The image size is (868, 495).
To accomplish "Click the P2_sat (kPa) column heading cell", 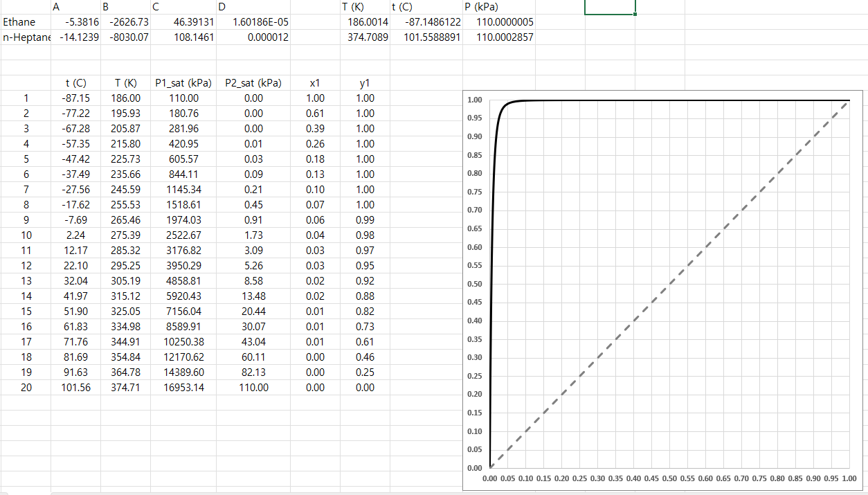I will click(253, 83).
